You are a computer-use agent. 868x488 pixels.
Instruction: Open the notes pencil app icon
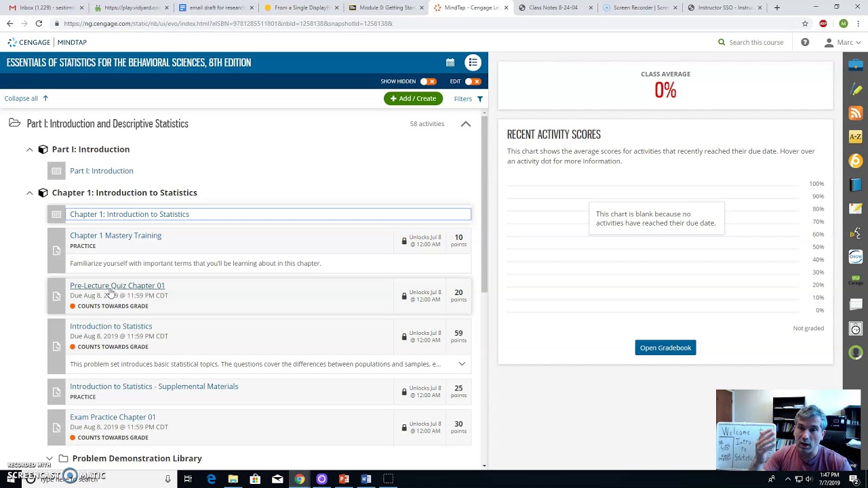pyautogui.click(x=856, y=209)
